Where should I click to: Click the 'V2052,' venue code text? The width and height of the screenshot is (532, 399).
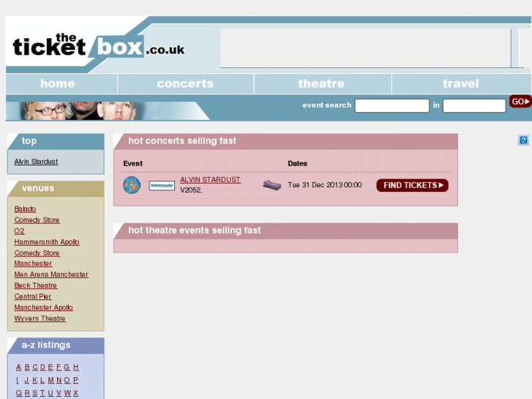(191, 190)
